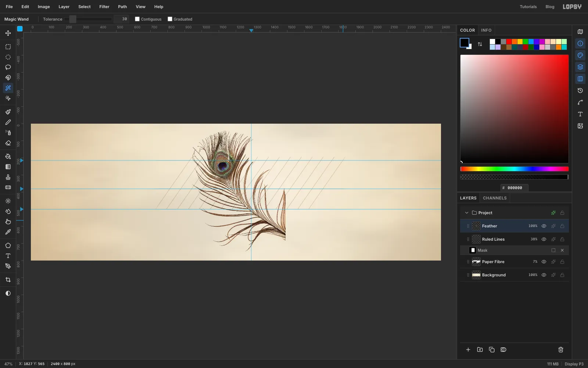Duplicate the selected layer

pyautogui.click(x=492, y=350)
